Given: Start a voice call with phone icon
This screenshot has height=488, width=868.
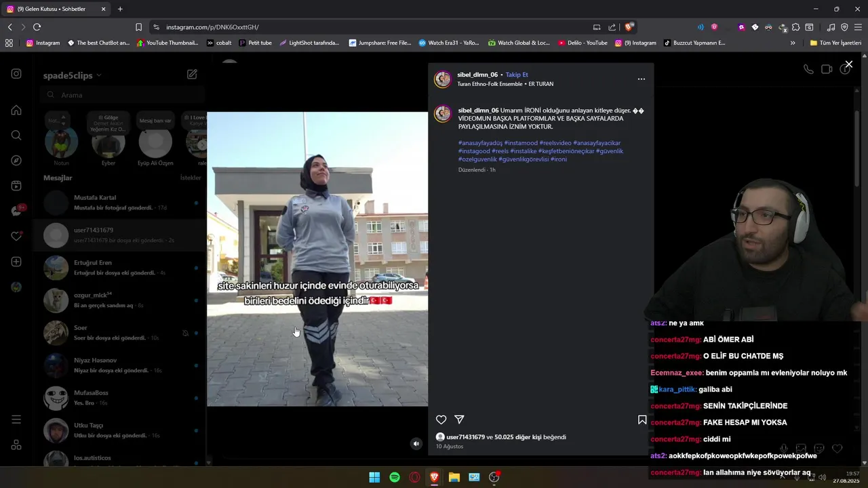Looking at the screenshot, I should pos(808,69).
